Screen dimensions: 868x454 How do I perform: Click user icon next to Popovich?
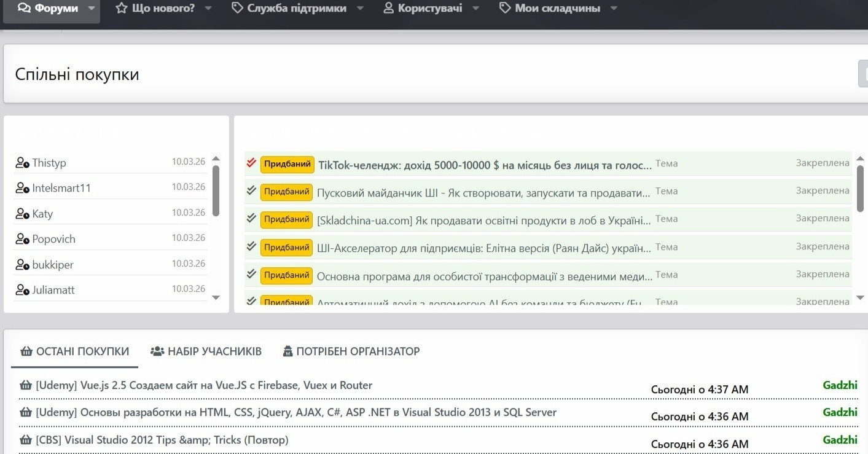(22, 239)
